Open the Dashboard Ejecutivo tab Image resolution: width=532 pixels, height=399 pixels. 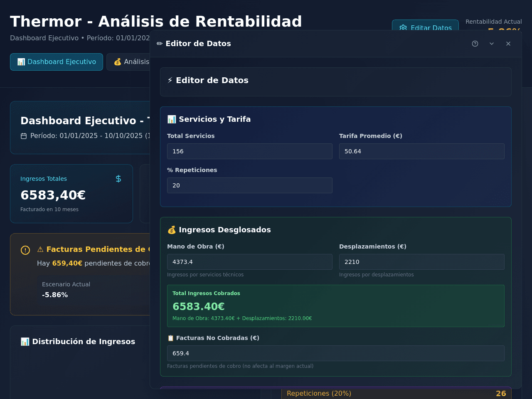tap(57, 62)
